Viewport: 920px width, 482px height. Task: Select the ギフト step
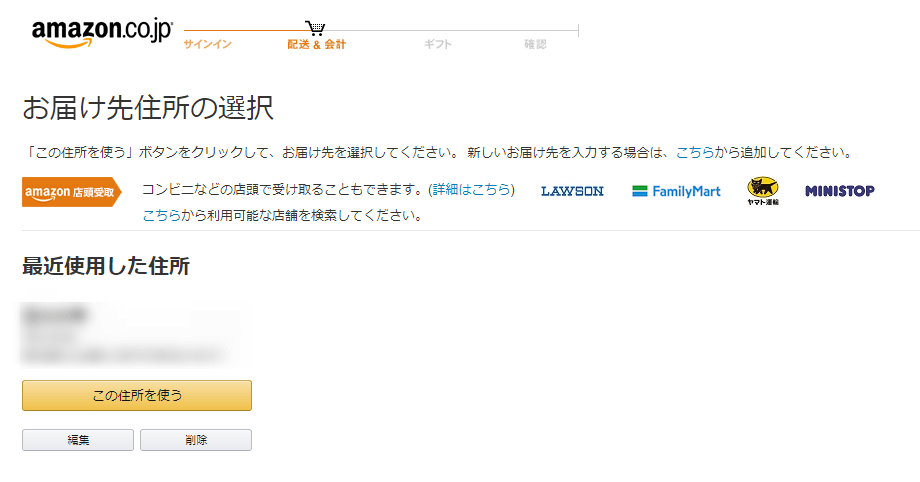point(438,44)
